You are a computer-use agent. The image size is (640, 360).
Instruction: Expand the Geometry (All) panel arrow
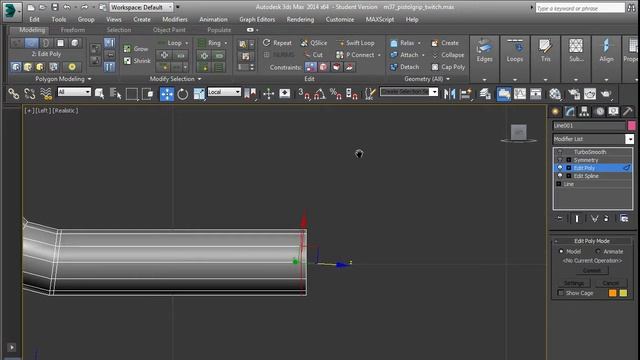click(448, 79)
